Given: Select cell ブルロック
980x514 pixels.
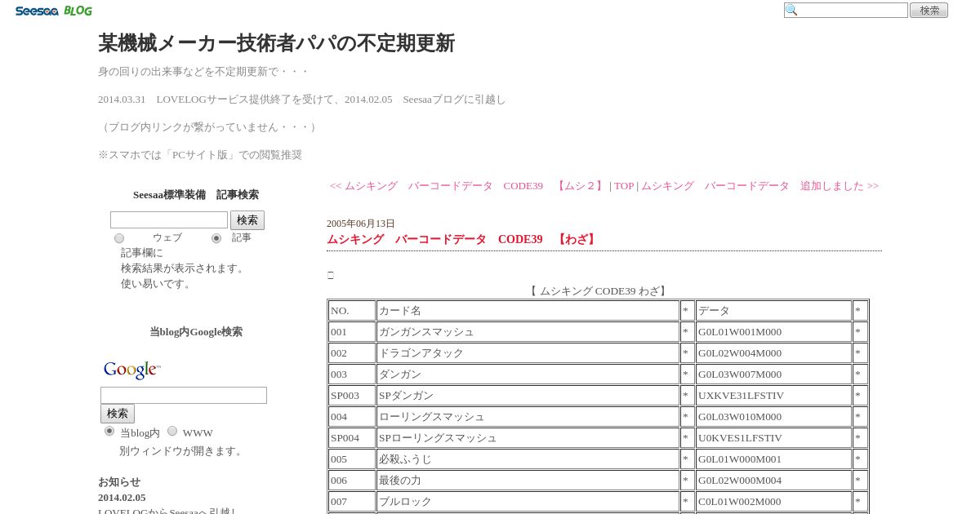Looking at the screenshot, I should (x=528, y=502).
